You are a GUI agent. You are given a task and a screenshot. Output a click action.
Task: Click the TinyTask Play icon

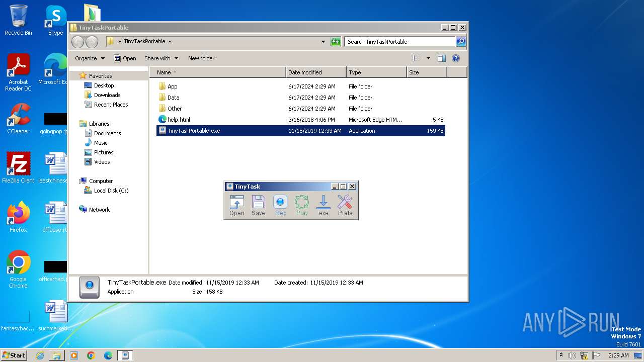[x=302, y=206]
